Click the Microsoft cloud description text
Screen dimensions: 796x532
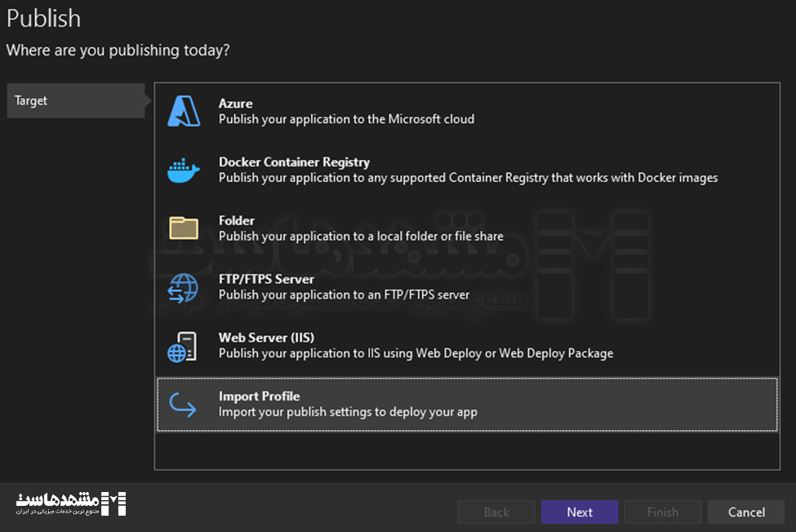(346, 119)
